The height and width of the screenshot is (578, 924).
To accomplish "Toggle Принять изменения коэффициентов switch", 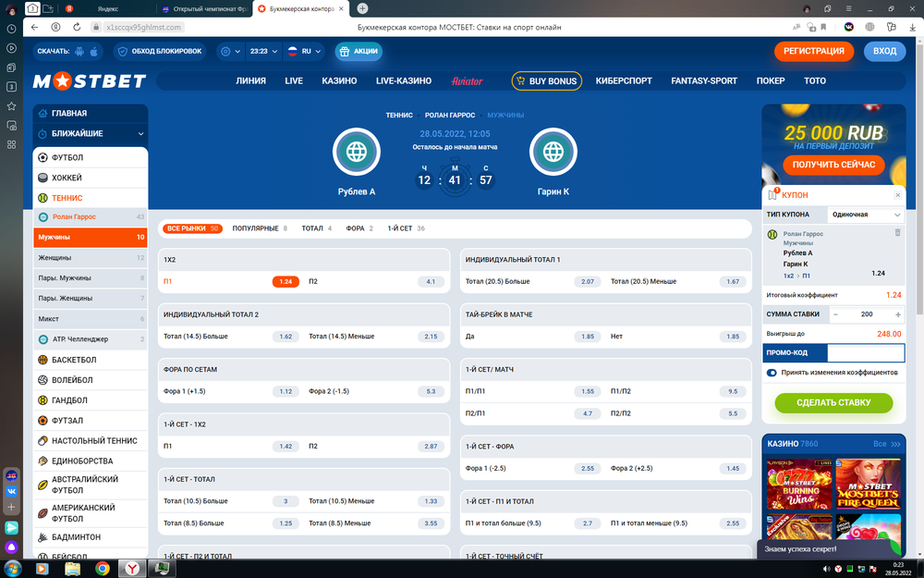I will click(772, 373).
